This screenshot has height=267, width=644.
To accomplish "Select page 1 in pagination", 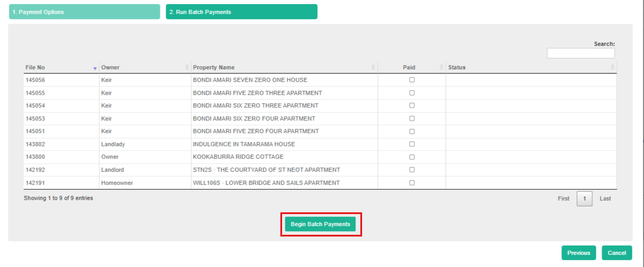I will pos(584,199).
